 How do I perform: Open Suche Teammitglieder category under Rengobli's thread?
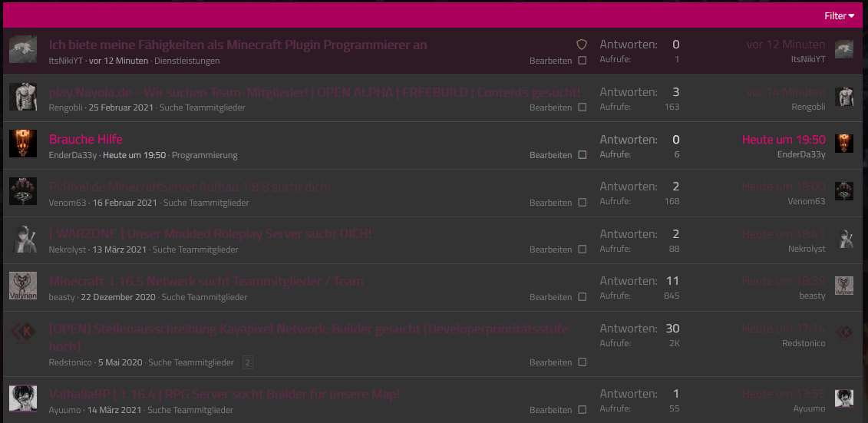coord(203,107)
